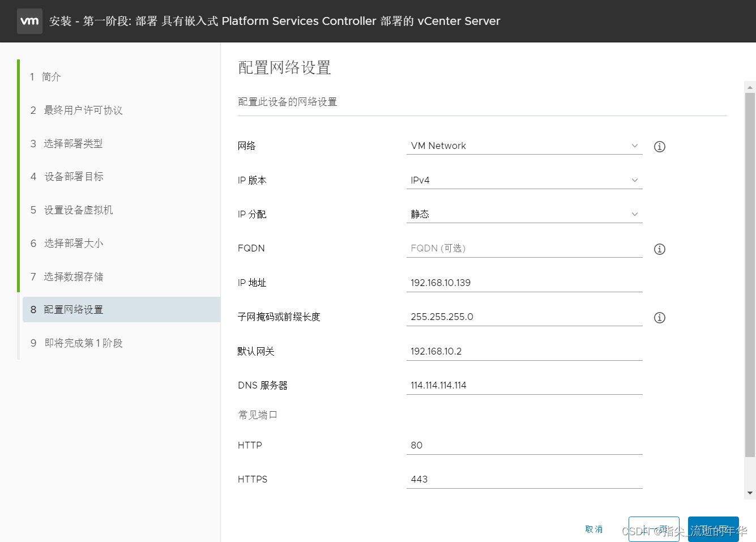Click the 默认网关 field 192.168.10.2
Image resolution: width=756 pixels, height=542 pixels.
click(524, 351)
